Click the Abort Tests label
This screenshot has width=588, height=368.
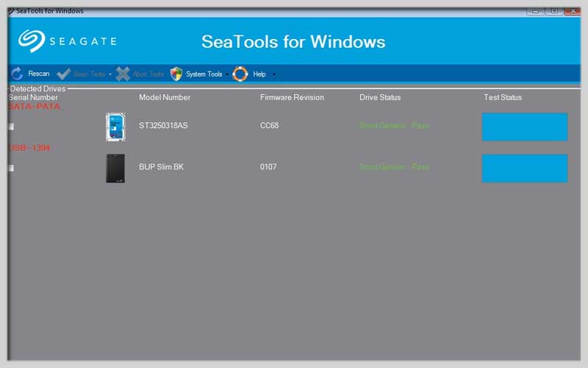[x=148, y=74]
